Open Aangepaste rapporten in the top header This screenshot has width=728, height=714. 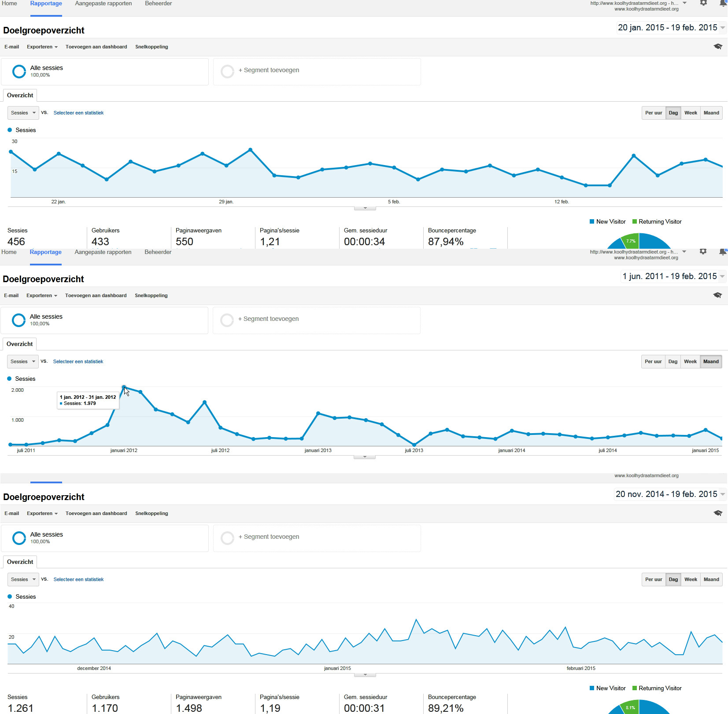103,4
